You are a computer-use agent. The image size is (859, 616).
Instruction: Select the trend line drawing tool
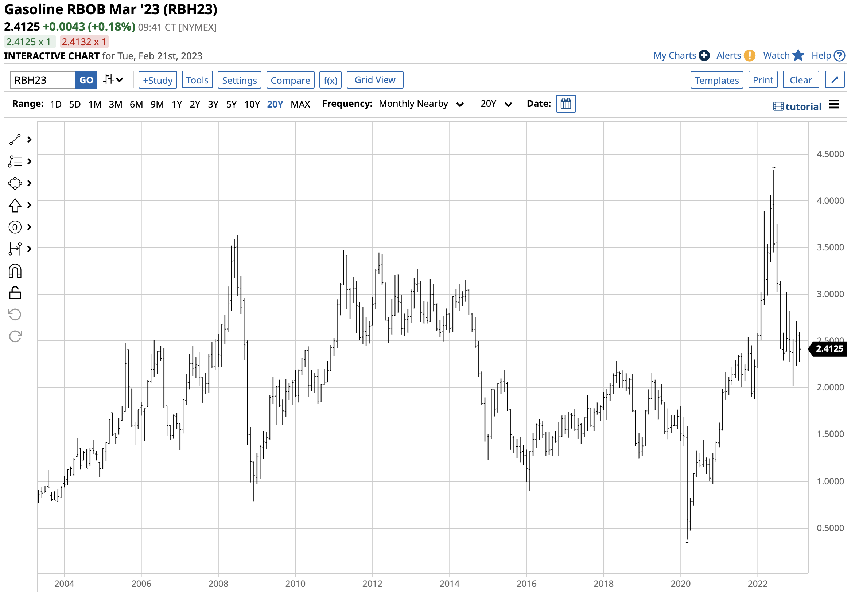point(15,140)
